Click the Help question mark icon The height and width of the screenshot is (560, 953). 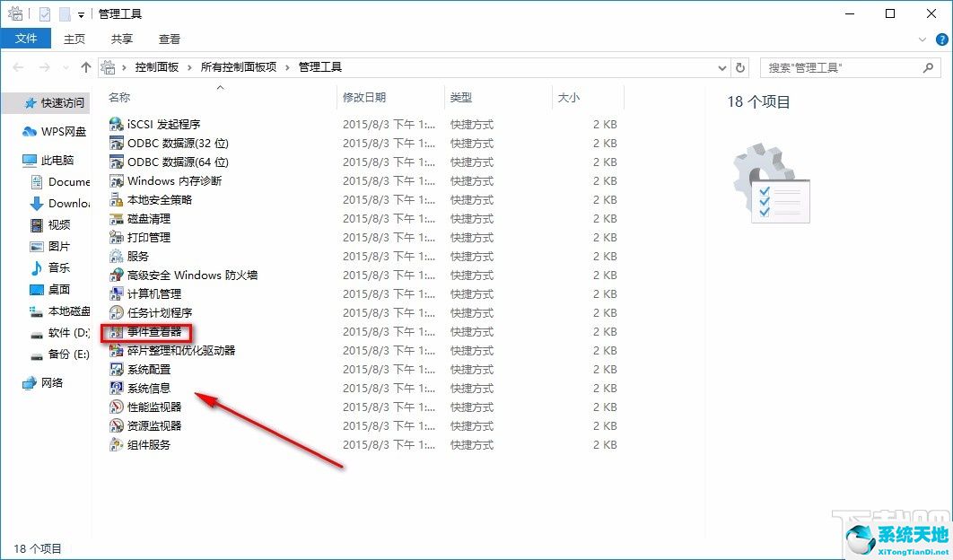(x=941, y=39)
